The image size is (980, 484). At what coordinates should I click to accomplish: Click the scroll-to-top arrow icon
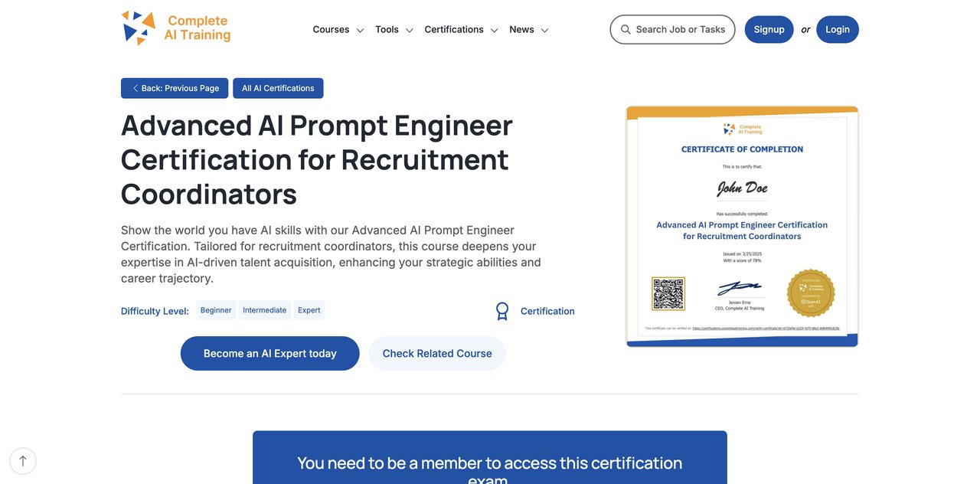coord(23,461)
